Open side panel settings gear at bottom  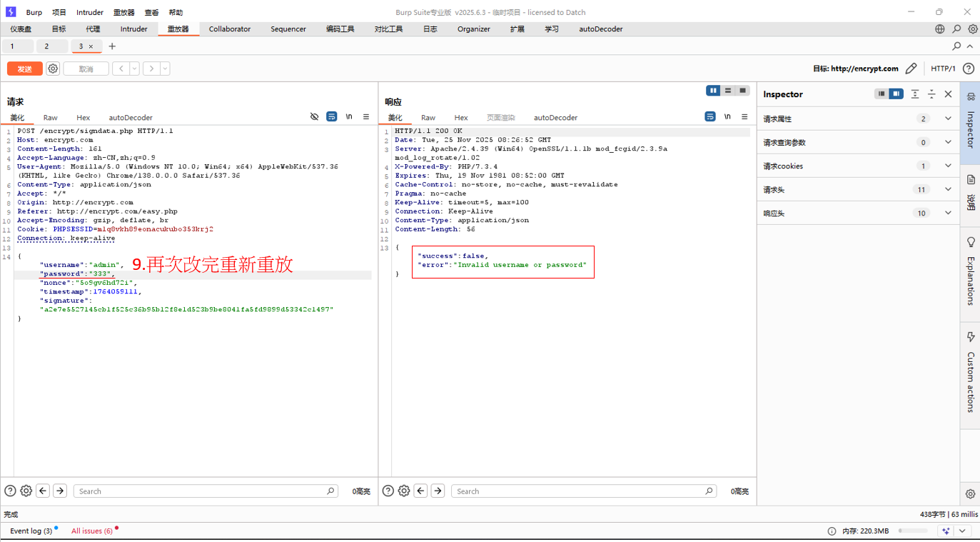click(971, 494)
